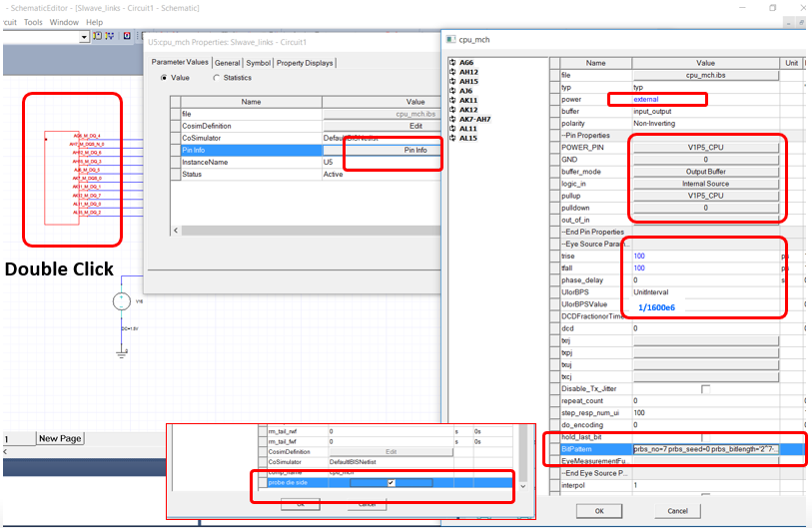This screenshot has width=812, height=528.
Task: Select pin AL11 in the pin list
Action: [468, 129]
